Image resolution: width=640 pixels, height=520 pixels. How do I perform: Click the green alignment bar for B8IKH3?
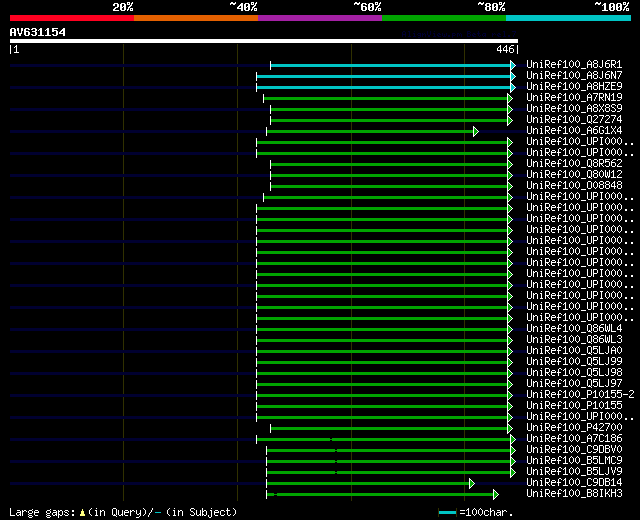pyautogui.click(x=380, y=495)
